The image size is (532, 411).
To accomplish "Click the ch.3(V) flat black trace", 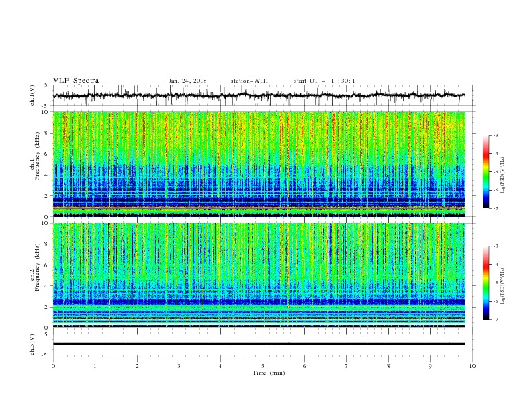I will click(259, 344).
